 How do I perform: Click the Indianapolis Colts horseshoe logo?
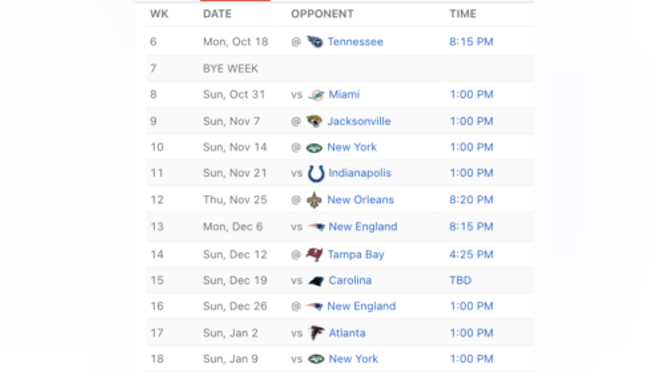[x=316, y=173]
